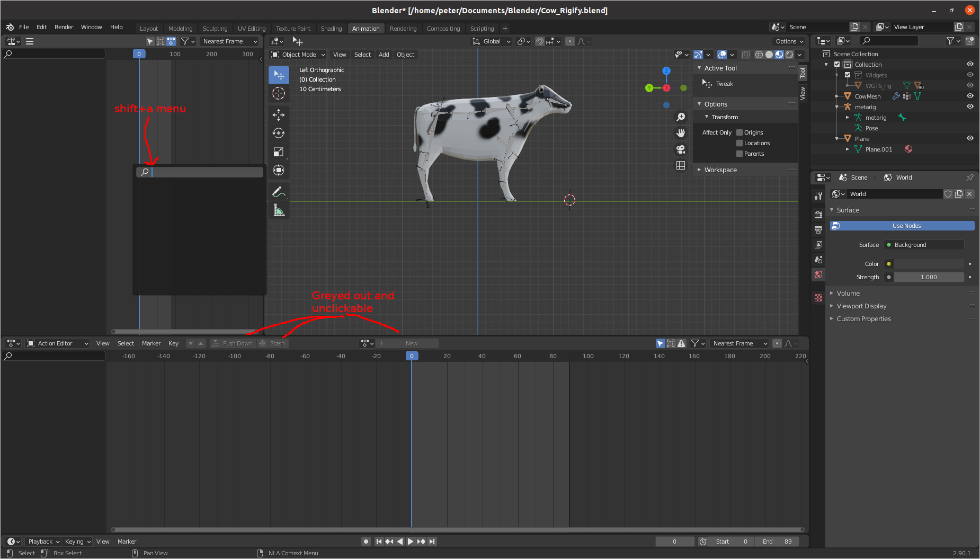Hide the CowMesh object in outliner

coord(970,96)
